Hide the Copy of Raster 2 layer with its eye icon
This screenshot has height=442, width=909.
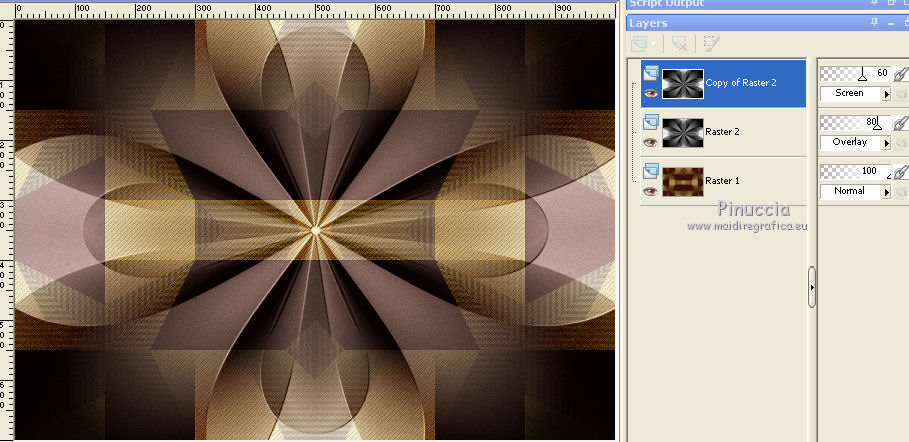point(650,93)
